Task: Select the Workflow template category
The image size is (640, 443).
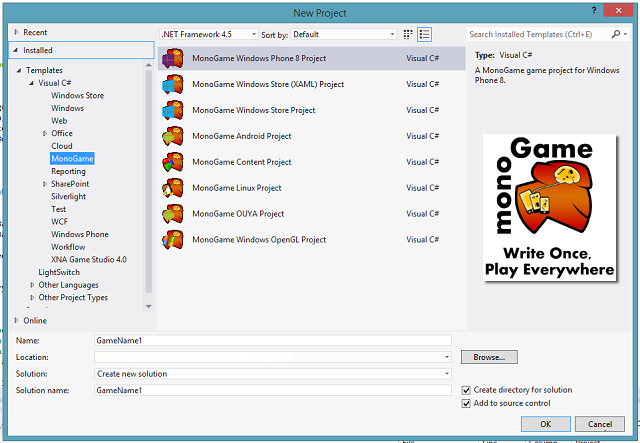Action: (x=68, y=247)
